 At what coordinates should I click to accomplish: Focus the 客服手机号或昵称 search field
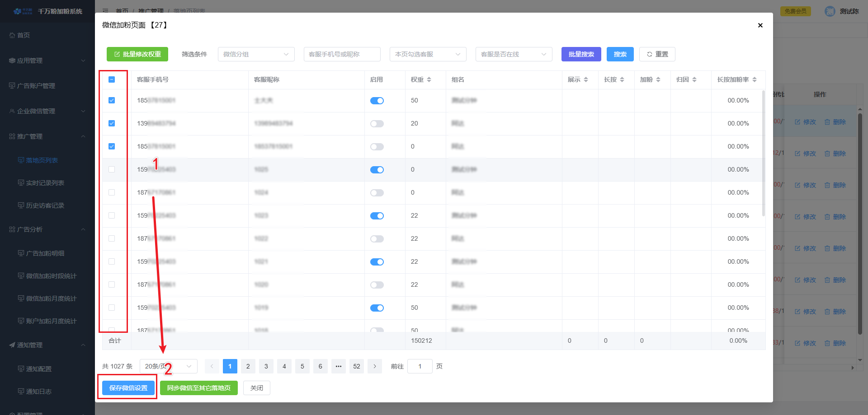342,54
